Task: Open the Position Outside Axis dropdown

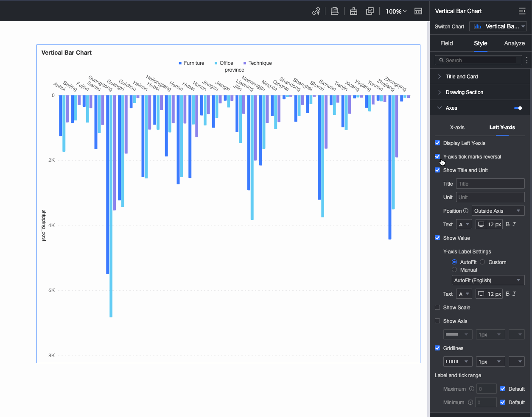Action: pyautogui.click(x=498, y=211)
